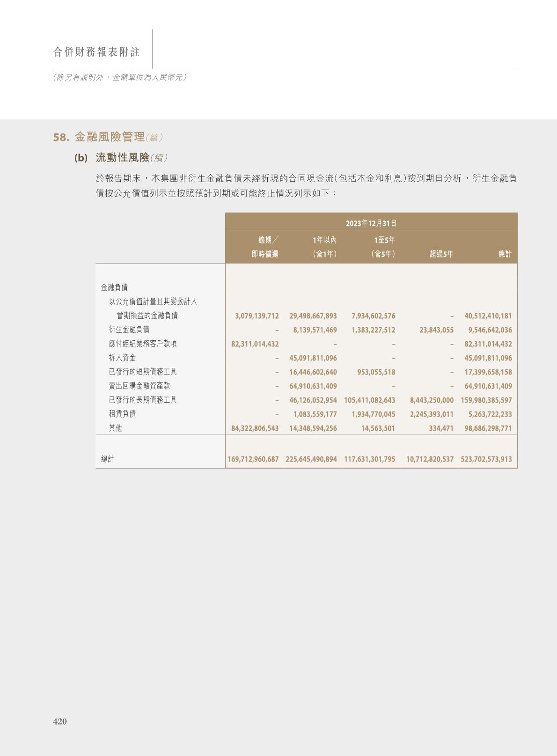The width and height of the screenshot is (557, 756).
Task: Select the 超過5年 column header
Action: pos(441,254)
